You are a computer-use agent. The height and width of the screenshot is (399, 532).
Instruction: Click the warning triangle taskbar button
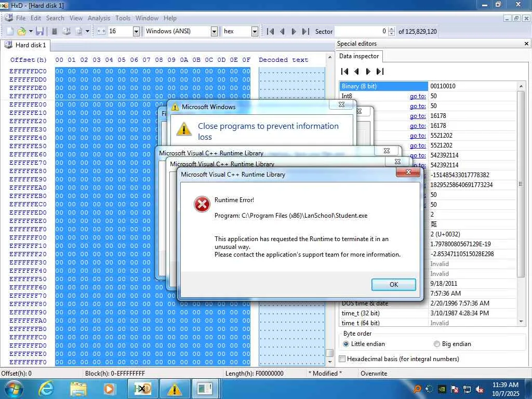click(x=175, y=389)
